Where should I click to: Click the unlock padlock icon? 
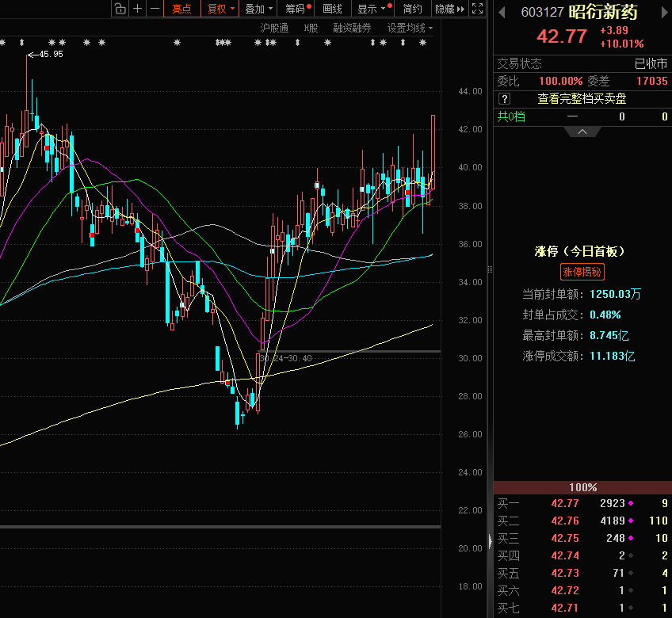pos(120,9)
